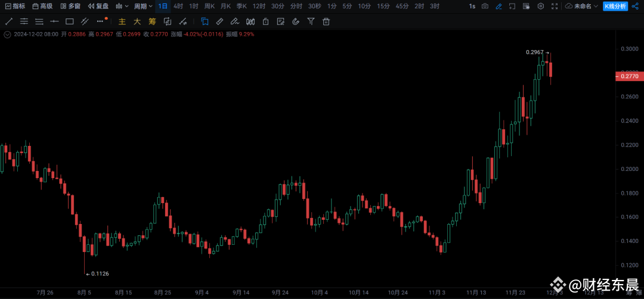Open the note editing icon
Image resolution: width=644 pixels, height=299 pixels.
[280, 21]
